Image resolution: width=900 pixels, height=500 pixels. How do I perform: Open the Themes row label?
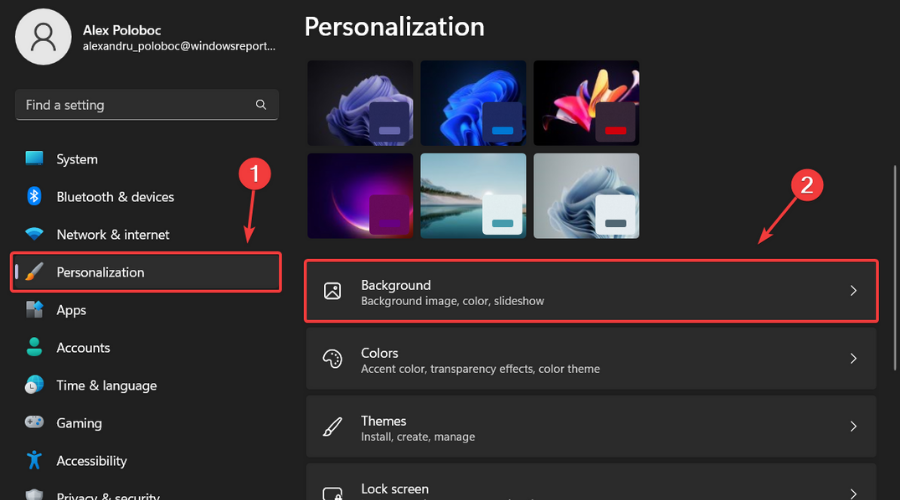[x=384, y=421]
